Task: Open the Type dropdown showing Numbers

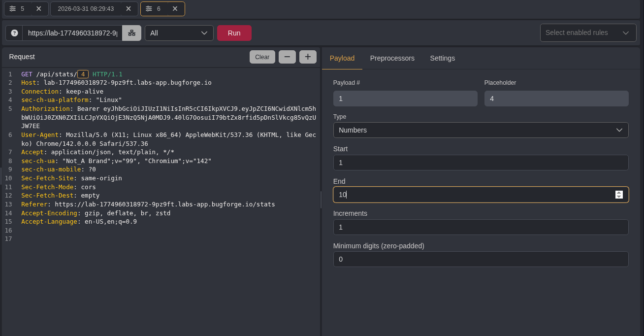Action: tap(481, 130)
